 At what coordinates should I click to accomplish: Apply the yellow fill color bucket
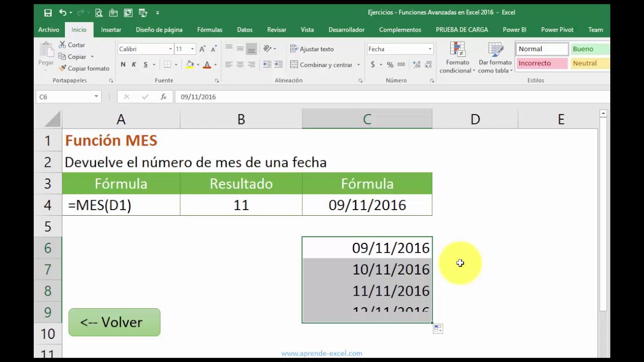[x=190, y=64]
